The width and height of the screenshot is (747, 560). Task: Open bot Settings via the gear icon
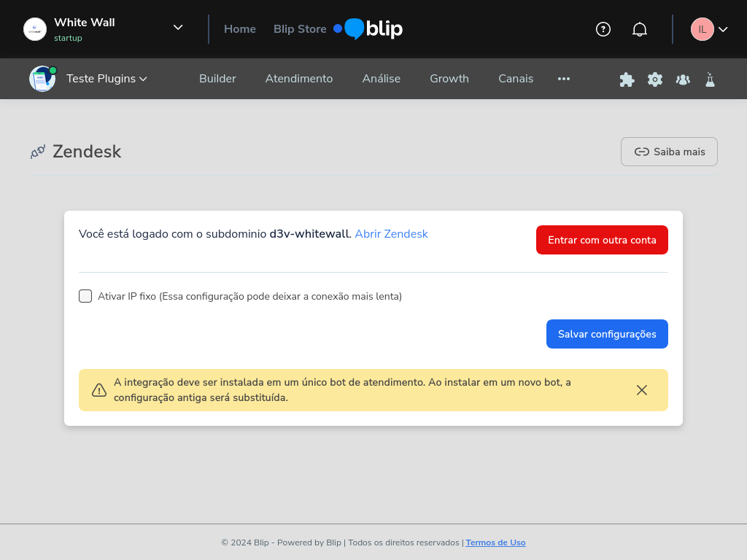tap(654, 79)
